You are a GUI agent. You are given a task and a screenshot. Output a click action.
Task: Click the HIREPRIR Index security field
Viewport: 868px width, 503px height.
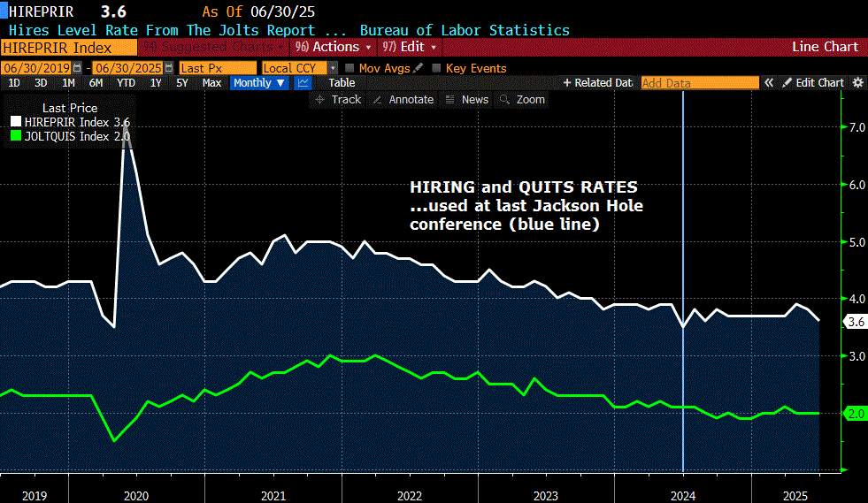69,48
